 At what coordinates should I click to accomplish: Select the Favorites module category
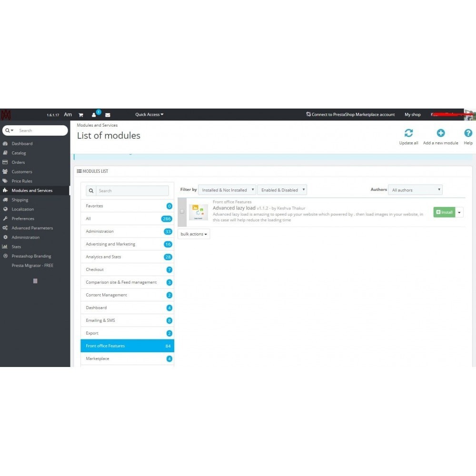127,206
